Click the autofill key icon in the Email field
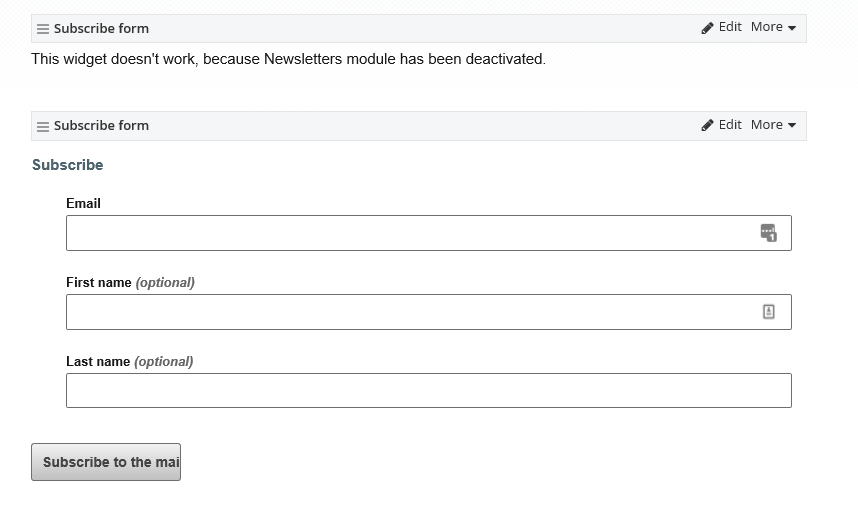 point(768,233)
